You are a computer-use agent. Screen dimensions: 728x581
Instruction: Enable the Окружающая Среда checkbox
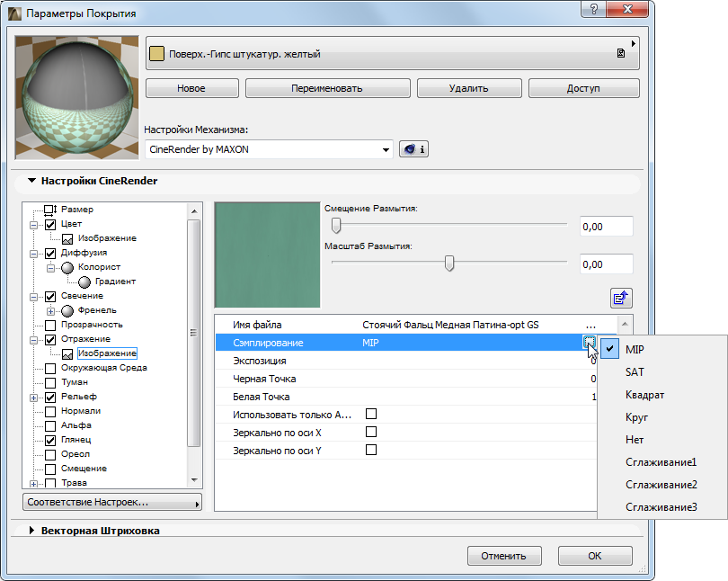point(50,369)
